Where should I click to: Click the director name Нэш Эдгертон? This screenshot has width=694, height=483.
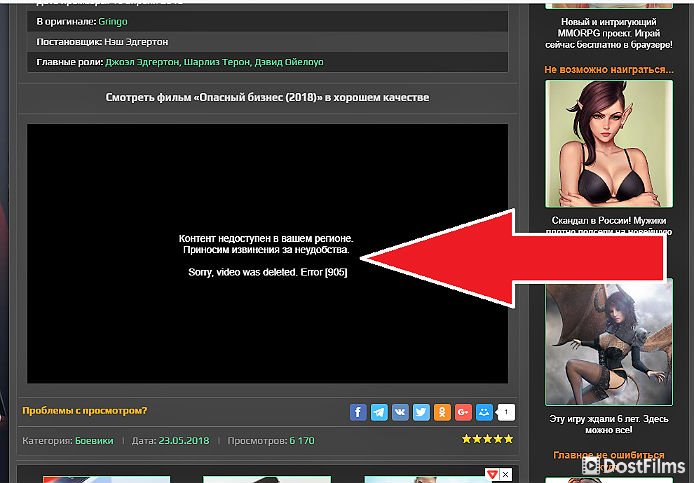pyautogui.click(x=136, y=42)
